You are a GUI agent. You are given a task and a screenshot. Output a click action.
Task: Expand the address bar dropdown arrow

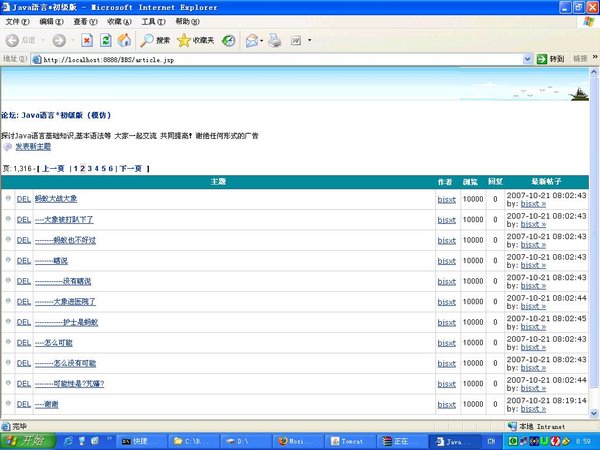pos(526,59)
